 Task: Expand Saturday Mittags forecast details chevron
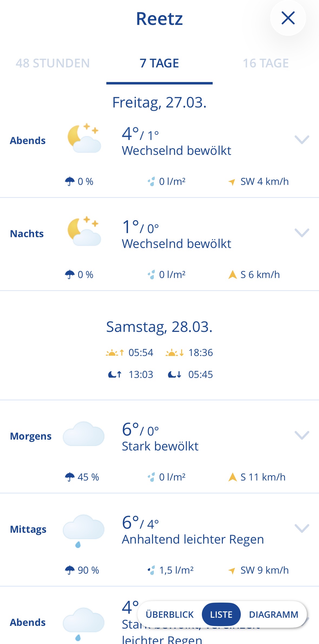point(302,528)
